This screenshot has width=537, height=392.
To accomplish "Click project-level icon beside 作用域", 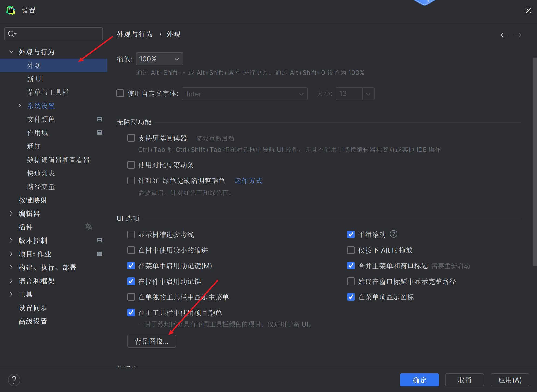I will point(99,133).
